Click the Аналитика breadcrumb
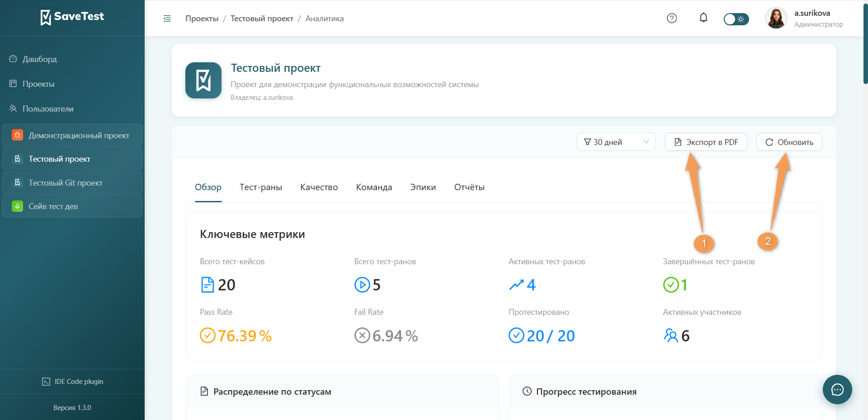This screenshot has width=868, height=420. tap(325, 19)
